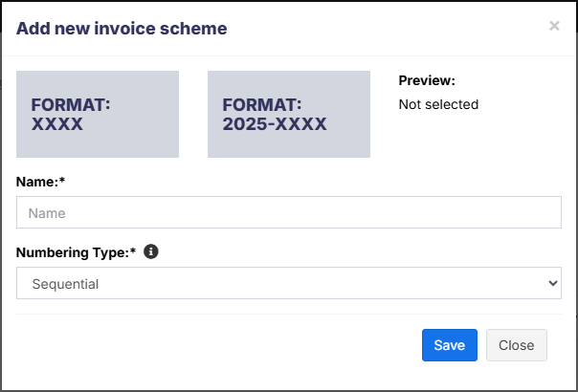
Task: Click the "Preview:" heading
Action: pyautogui.click(x=427, y=81)
